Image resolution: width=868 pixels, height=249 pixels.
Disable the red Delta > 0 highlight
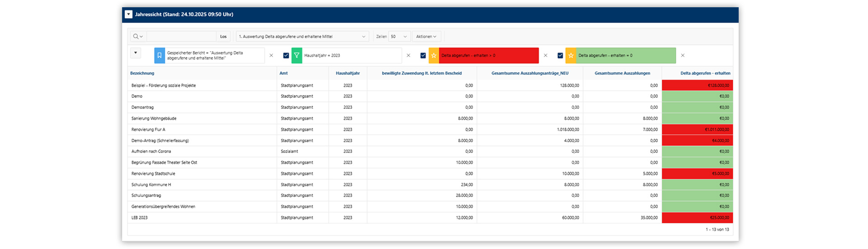coord(423,56)
